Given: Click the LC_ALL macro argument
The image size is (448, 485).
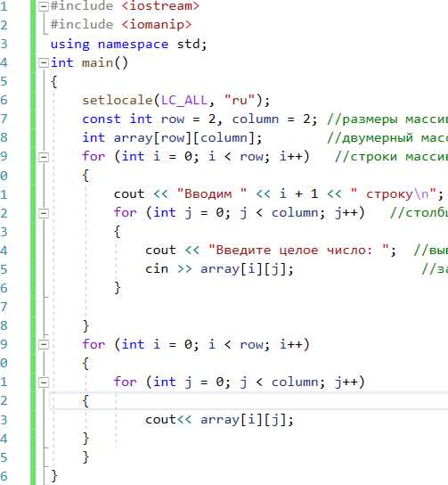Looking at the screenshot, I should [184, 100].
